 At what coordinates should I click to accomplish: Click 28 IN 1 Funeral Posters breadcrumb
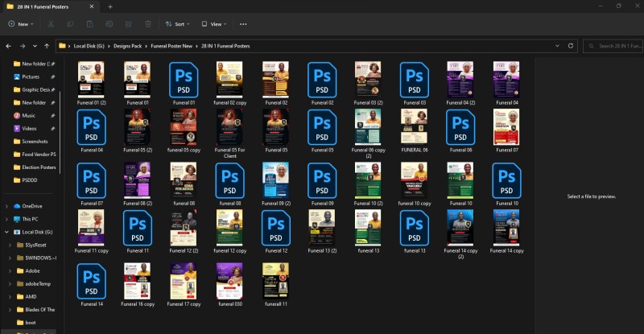225,46
